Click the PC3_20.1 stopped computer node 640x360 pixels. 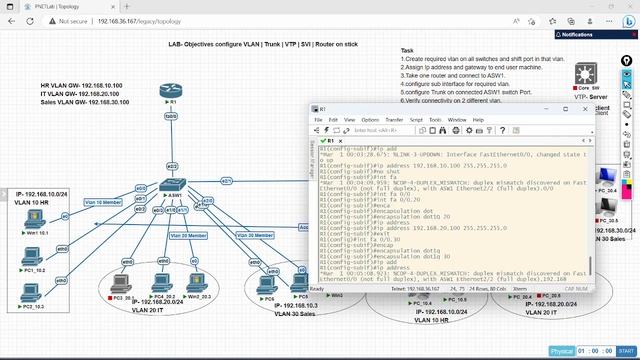point(121,284)
